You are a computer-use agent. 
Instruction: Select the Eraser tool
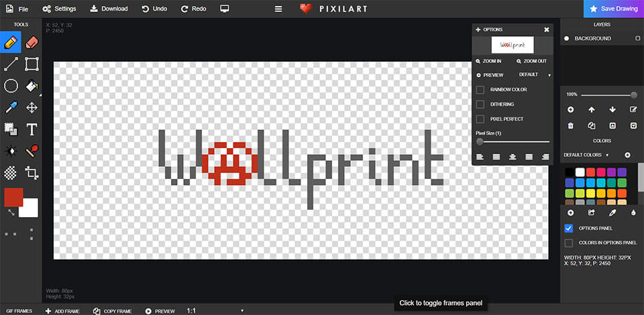coord(32,42)
